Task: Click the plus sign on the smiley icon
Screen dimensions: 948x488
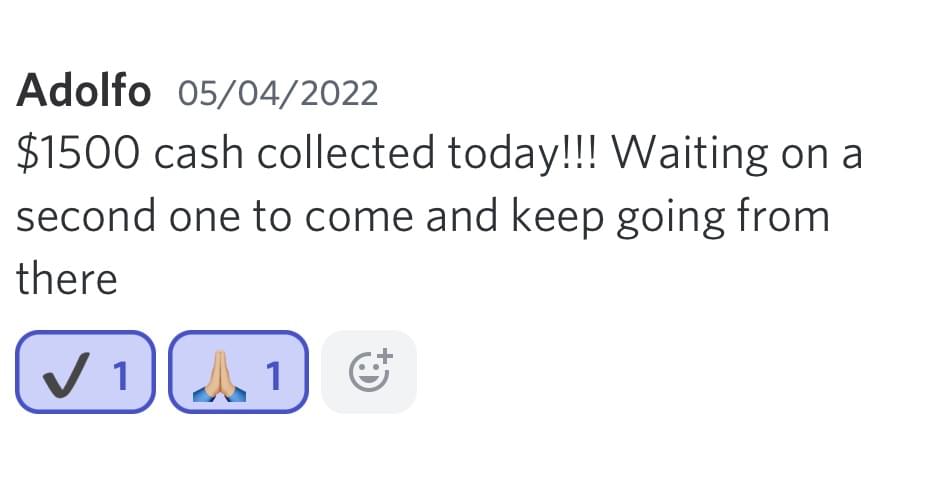Action: tap(386, 356)
